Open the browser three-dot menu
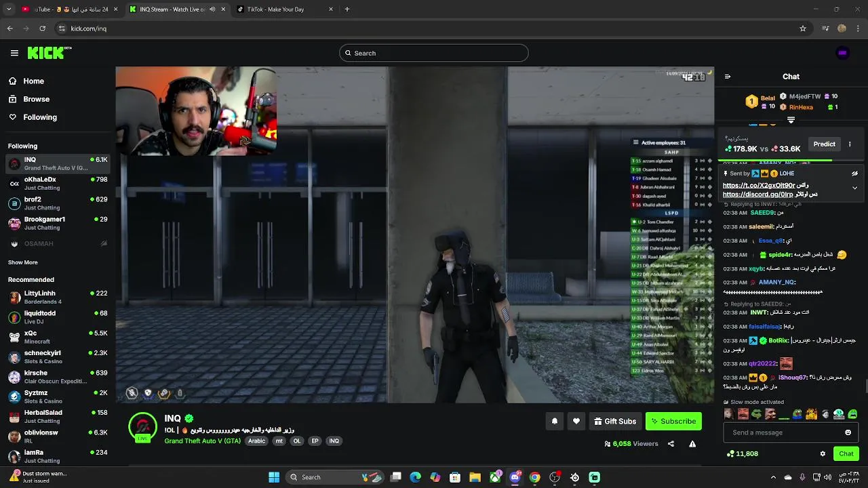Screen dimensions: 868x488 859,28
